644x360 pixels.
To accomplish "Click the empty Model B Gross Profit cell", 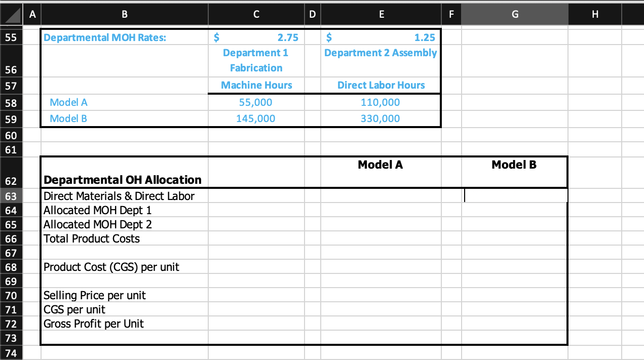I will (515, 324).
